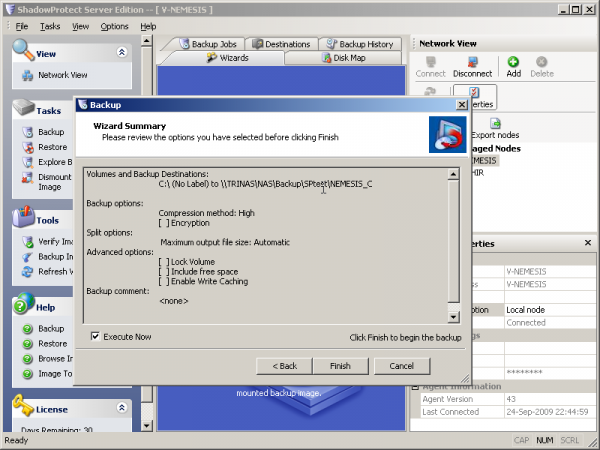
Task: Click the Backup Image Tool icon
Action: 27,257
